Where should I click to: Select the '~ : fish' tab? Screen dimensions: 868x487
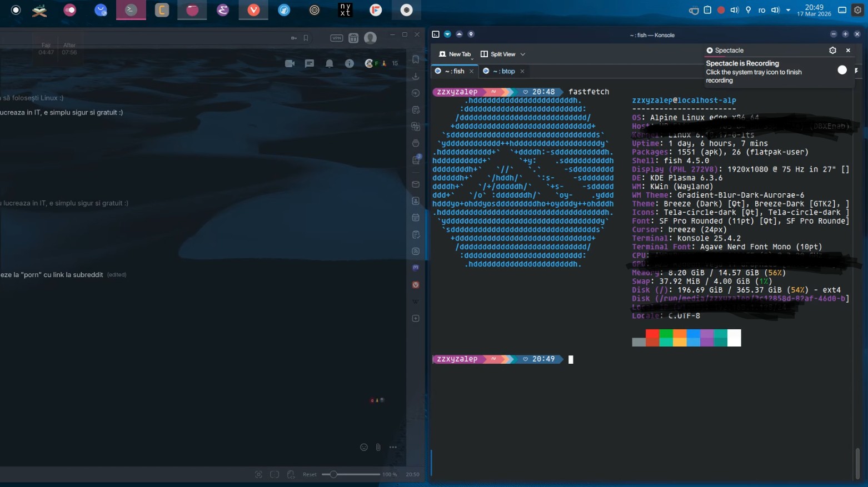(454, 71)
